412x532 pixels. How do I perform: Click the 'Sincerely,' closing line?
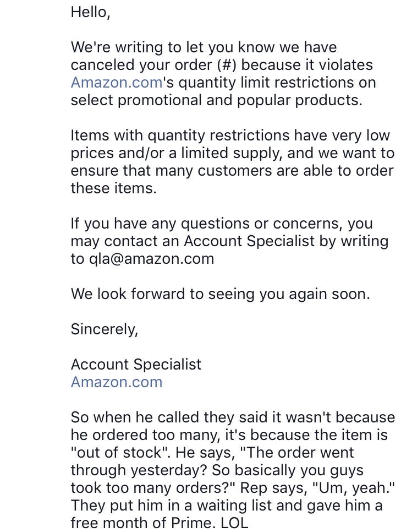(105, 329)
